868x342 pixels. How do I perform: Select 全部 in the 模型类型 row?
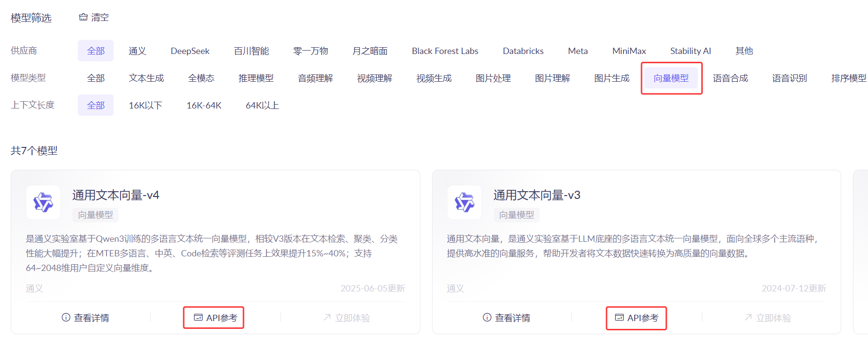coord(96,78)
